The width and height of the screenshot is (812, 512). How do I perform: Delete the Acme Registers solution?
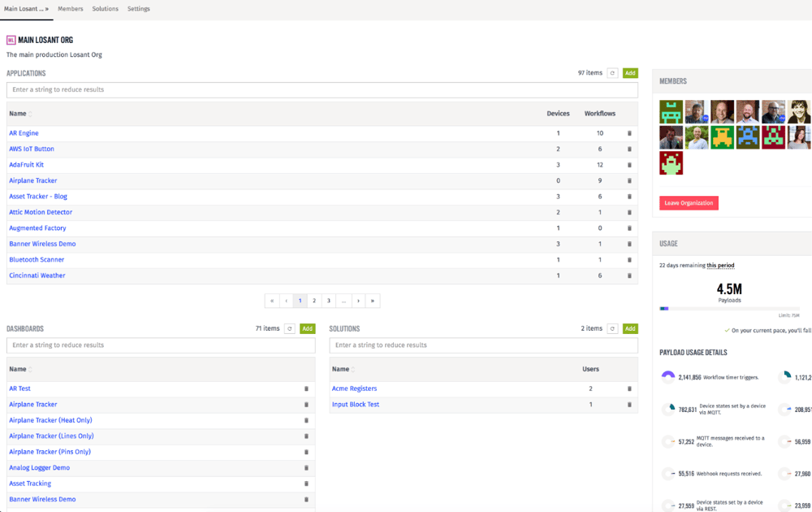pyautogui.click(x=630, y=388)
